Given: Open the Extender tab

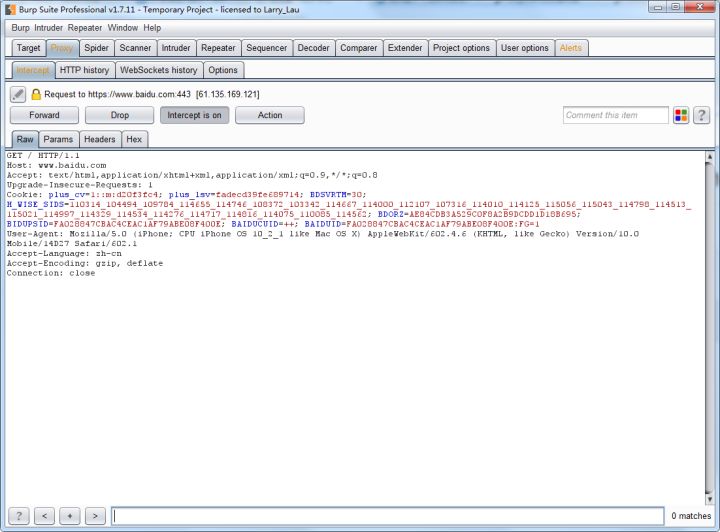Looking at the screenshot, I should (405, 48).
